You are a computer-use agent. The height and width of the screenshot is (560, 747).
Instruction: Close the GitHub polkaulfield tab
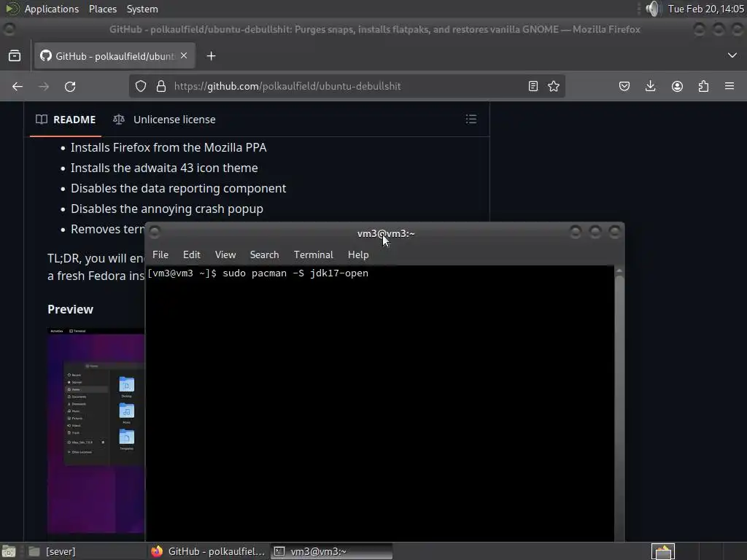click(x=184, y=55)
